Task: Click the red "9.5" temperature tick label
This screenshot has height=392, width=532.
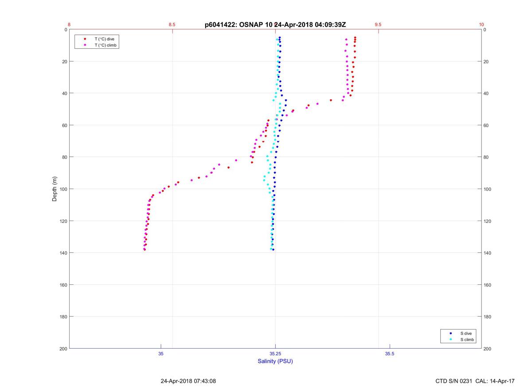Action: (x=378, y=25)
